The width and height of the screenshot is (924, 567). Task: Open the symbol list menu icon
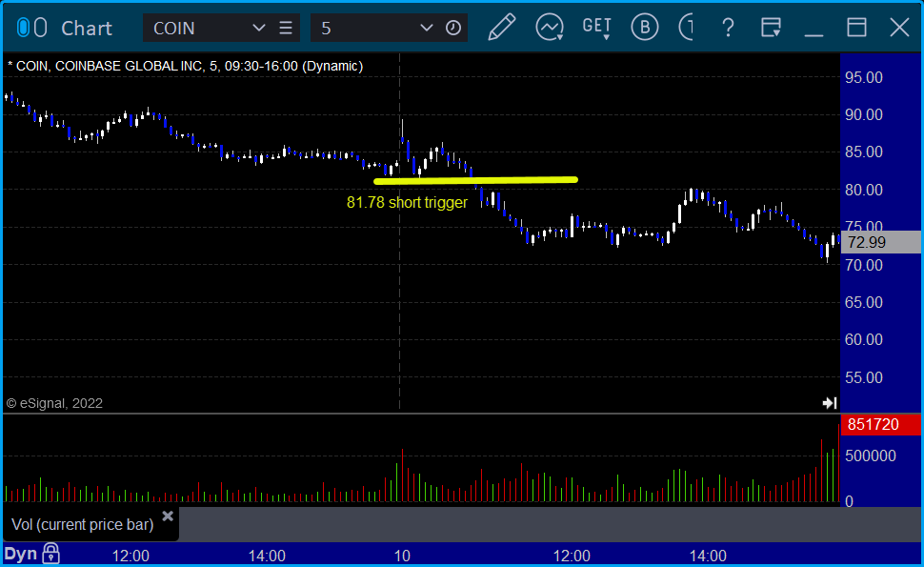(x=286, y=28)
